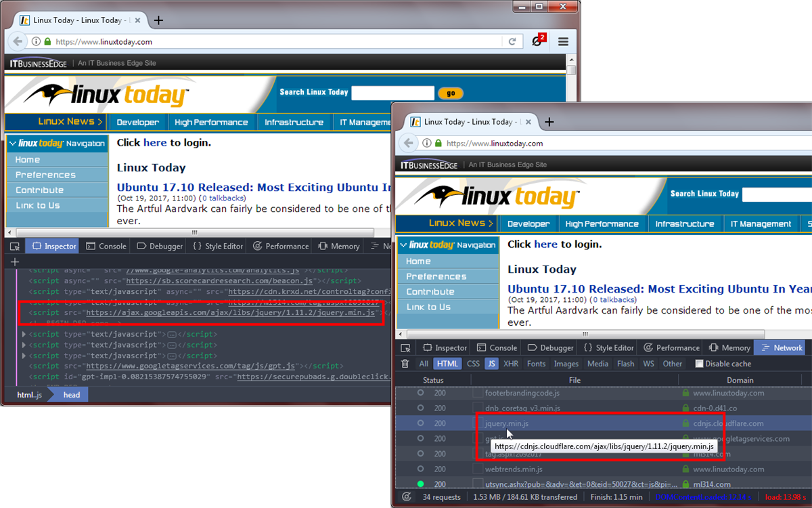
Task: Toggle the Fonts request filter
Action: pyautogui.click(x=536, y=364)
